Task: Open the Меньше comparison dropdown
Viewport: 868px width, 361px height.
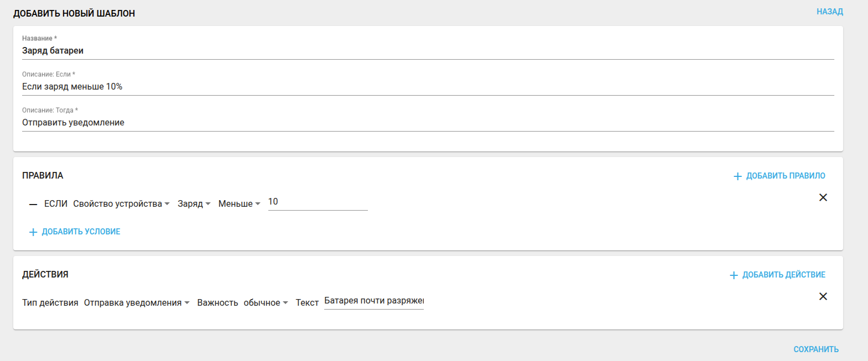Action: (239, 204)
